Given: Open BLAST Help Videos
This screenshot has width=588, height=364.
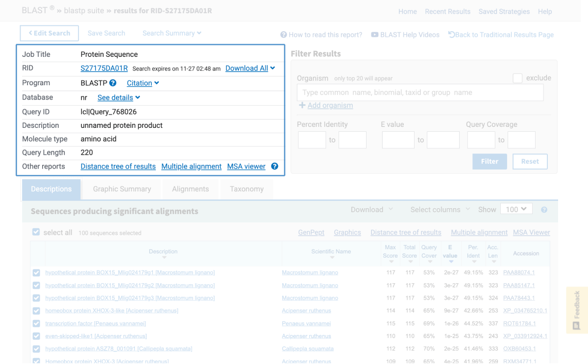Looking at the screenshot, I should pyautogui.click(x=405, y=35).
